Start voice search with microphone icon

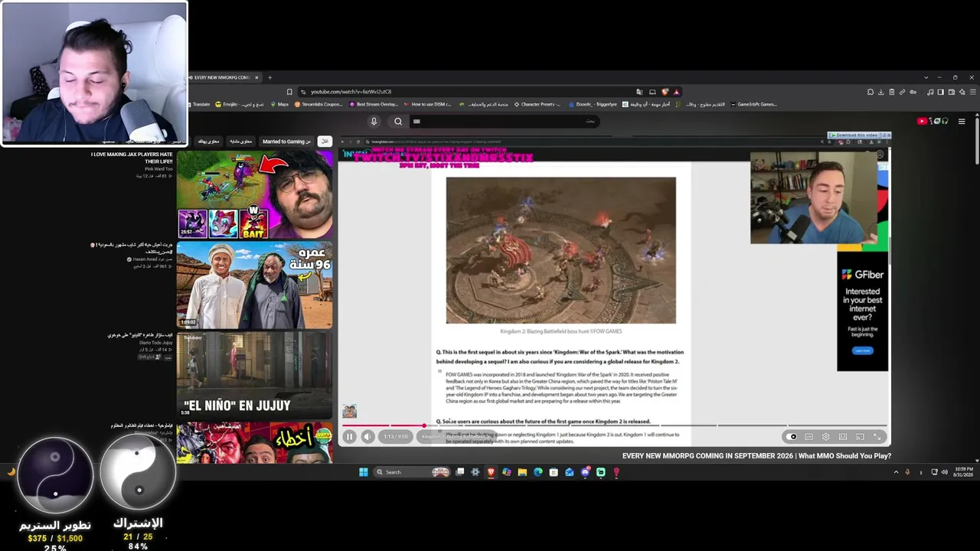click(374, 121)
